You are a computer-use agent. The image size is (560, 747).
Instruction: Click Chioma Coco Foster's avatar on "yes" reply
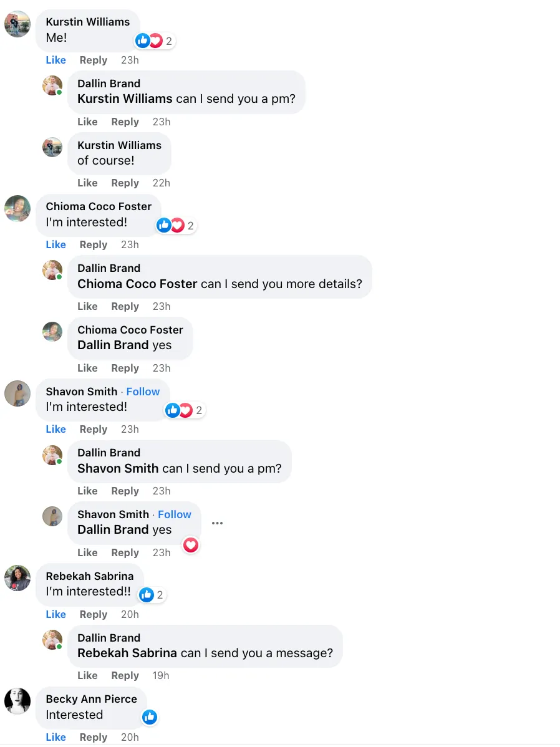click(x=52, y=332)
